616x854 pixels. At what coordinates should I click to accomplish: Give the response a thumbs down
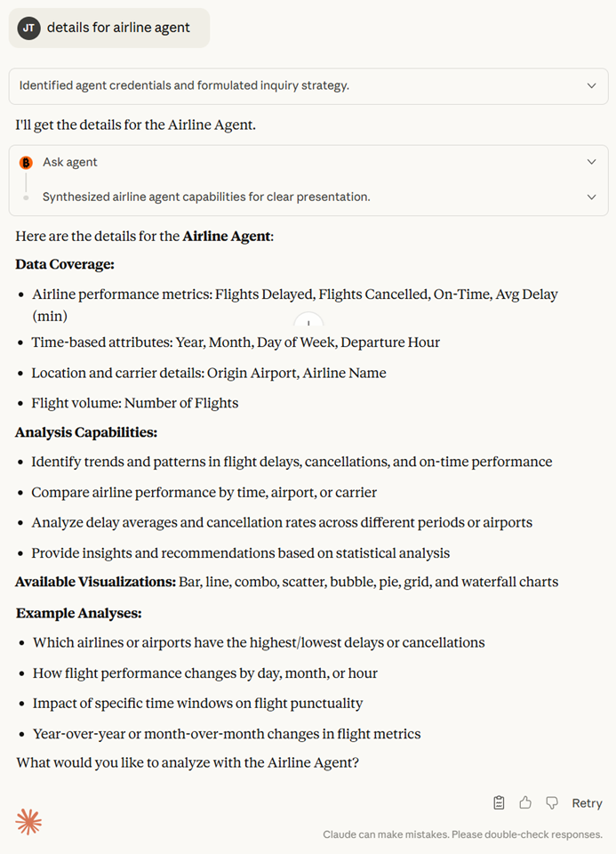pos(552,802)
